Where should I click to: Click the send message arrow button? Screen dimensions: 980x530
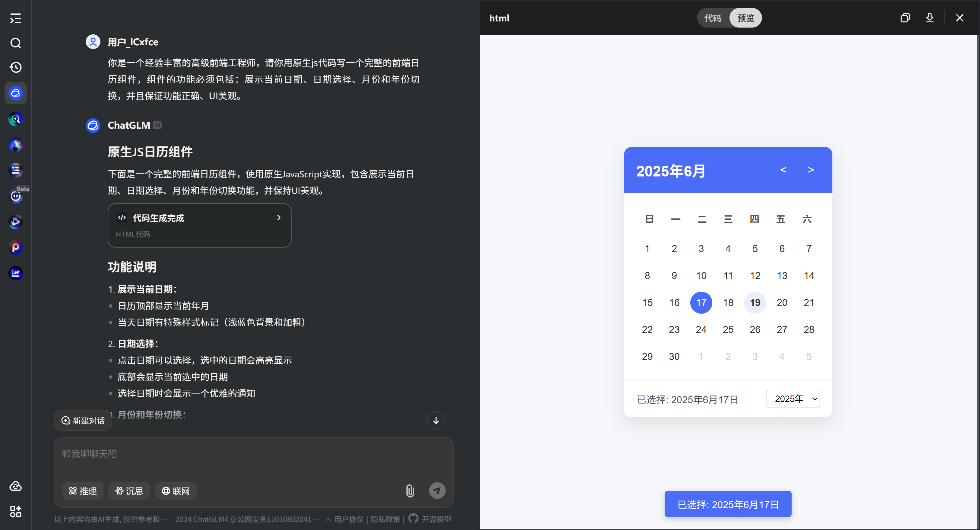[x=437, y=490]
